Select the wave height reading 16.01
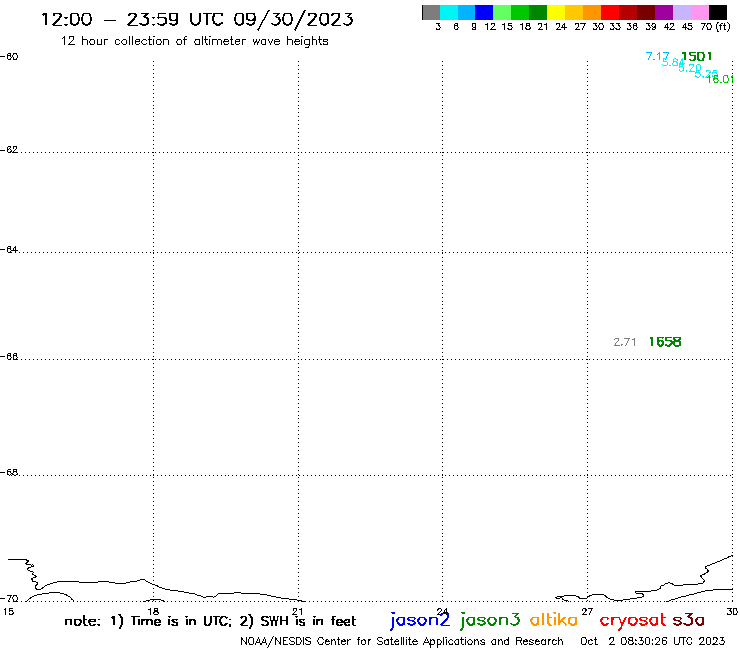The width and height of the screenshot is (740, 650). click(x=720, y=79)
